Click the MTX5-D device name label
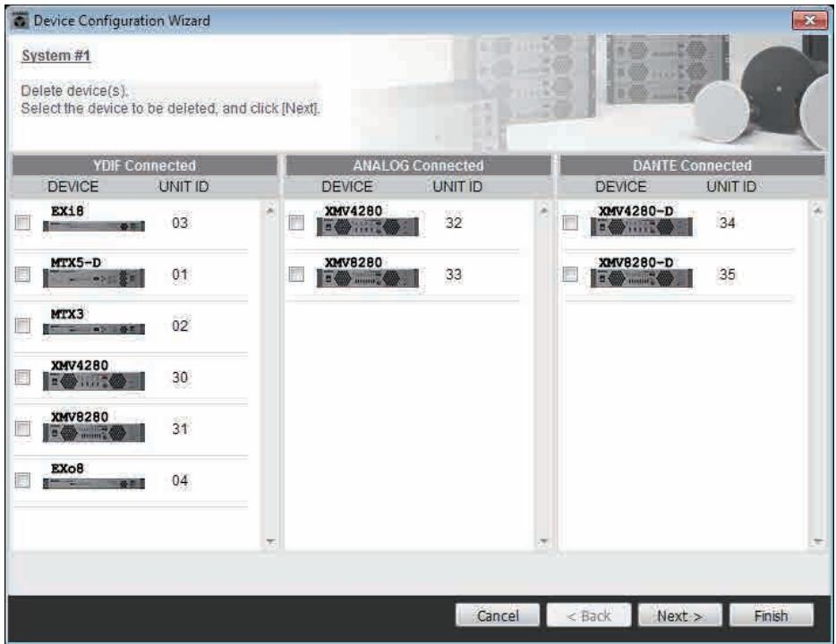Viewport: 836px width, 644px height. [x=76, y=262]
